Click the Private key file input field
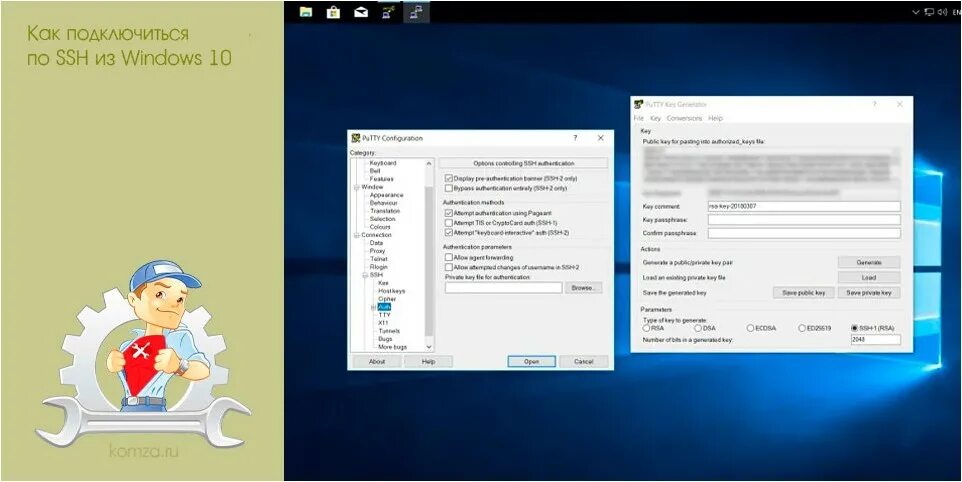 coord(504,288)
